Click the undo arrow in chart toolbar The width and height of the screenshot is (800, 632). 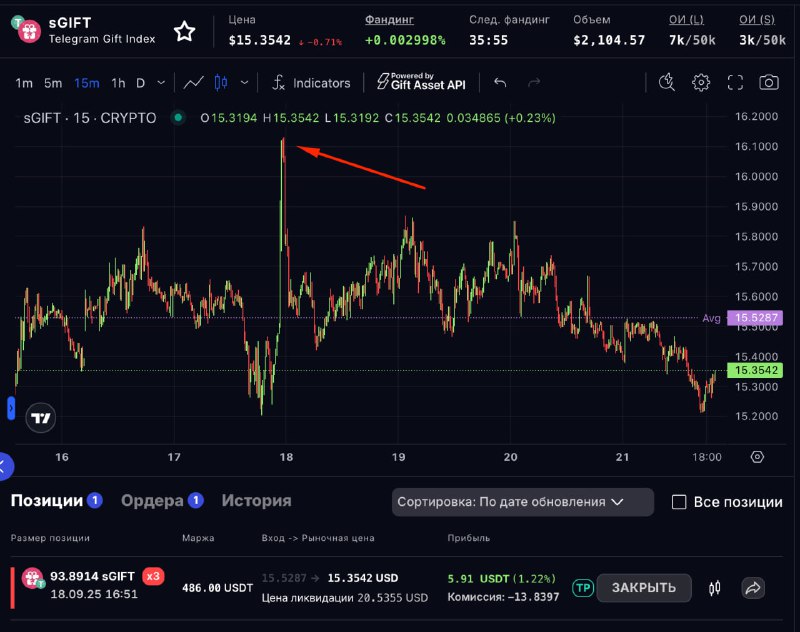coord(500,83)
